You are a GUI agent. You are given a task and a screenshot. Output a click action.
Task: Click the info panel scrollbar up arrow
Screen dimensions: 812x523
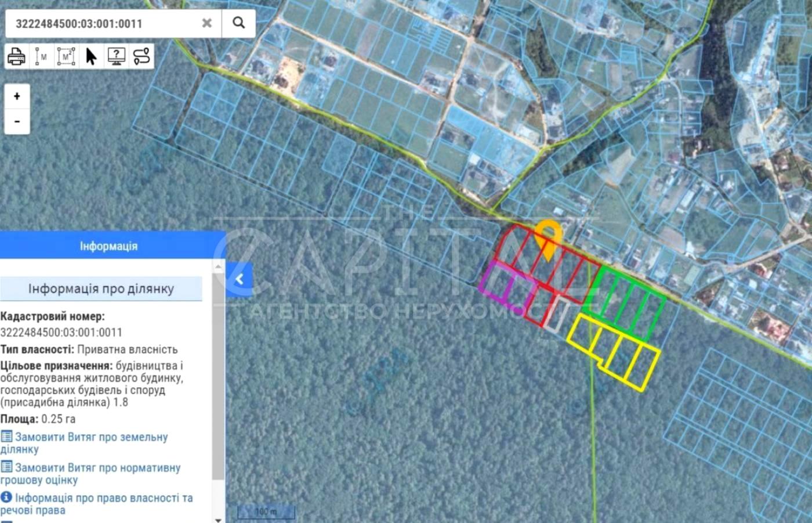[219, 266]
